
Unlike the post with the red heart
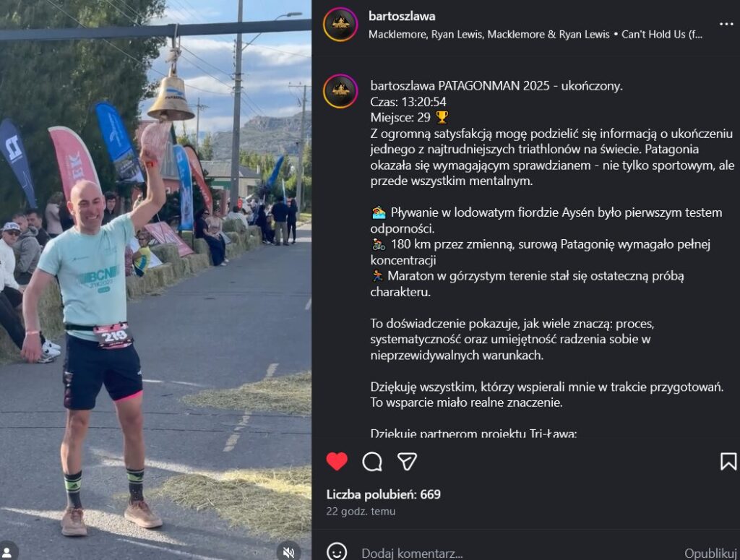point(337,462)
